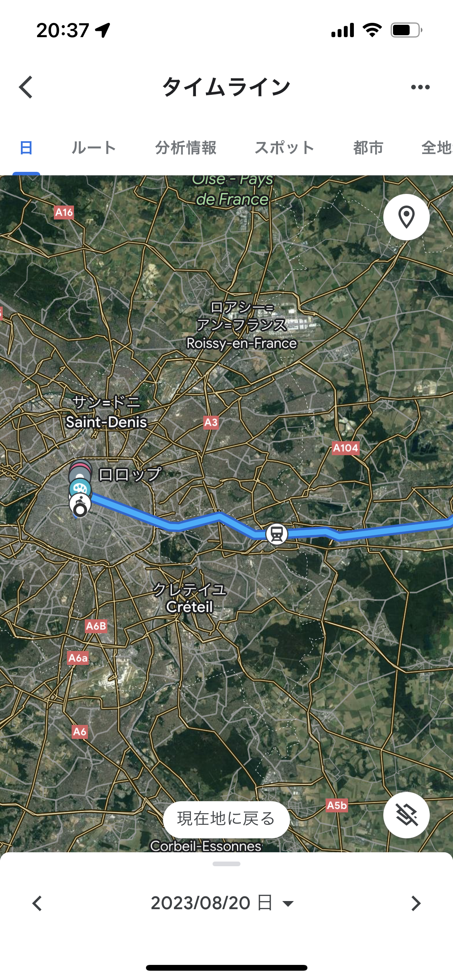Select the 日 tab

click(x=26, y=147)
